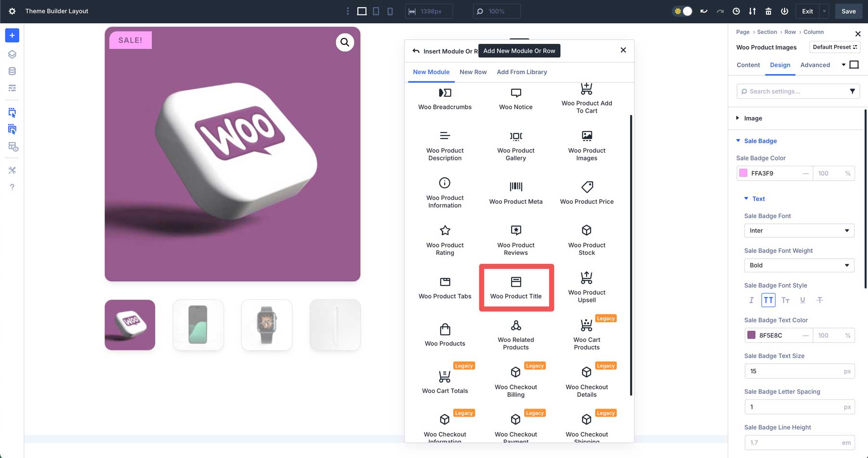Open the layers view from the left sidebar
The width and height of the screenshot is (868, 458).
[x=12, y=54]
